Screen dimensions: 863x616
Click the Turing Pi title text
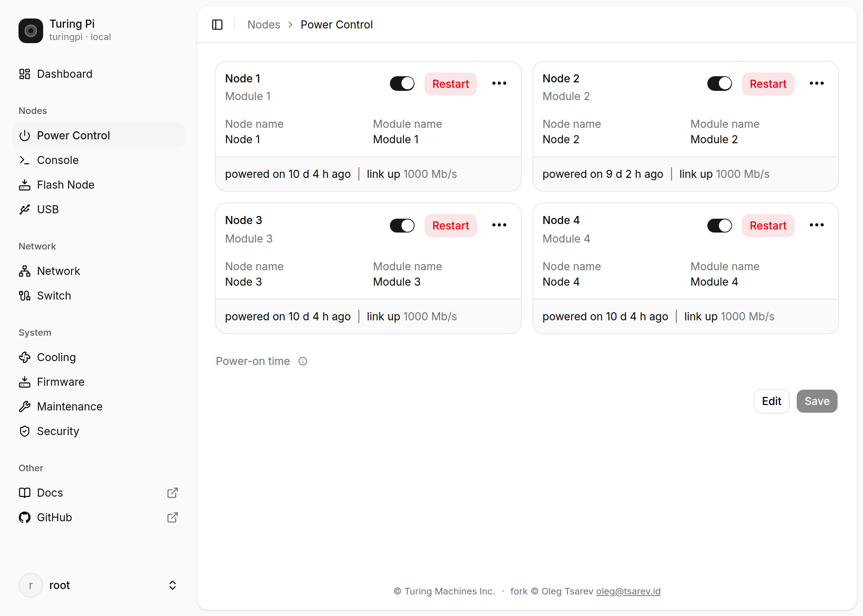coord(72,24)
